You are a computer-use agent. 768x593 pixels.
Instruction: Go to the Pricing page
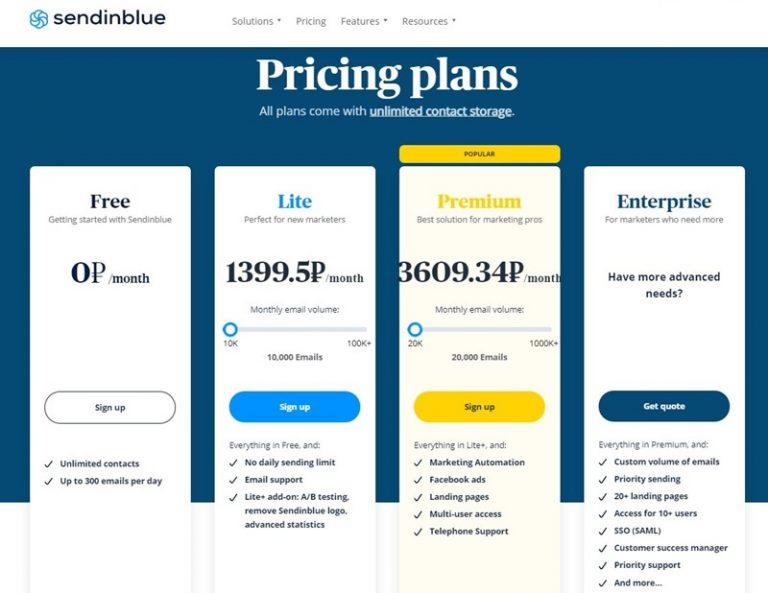click(x=311, y=21)
